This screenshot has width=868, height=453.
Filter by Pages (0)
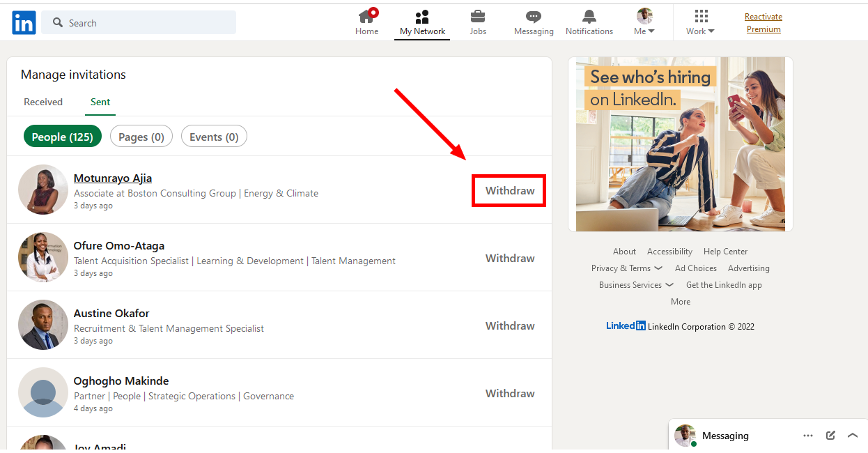click(x=141, y=137)
